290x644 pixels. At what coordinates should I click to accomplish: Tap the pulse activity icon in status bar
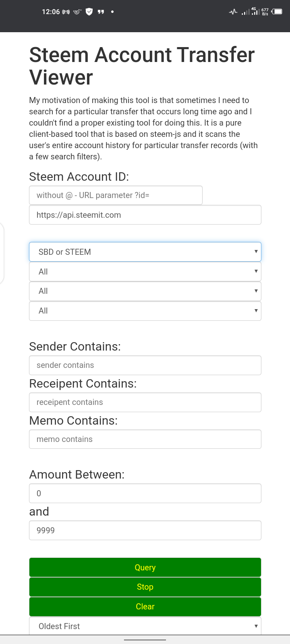[233, 12]
